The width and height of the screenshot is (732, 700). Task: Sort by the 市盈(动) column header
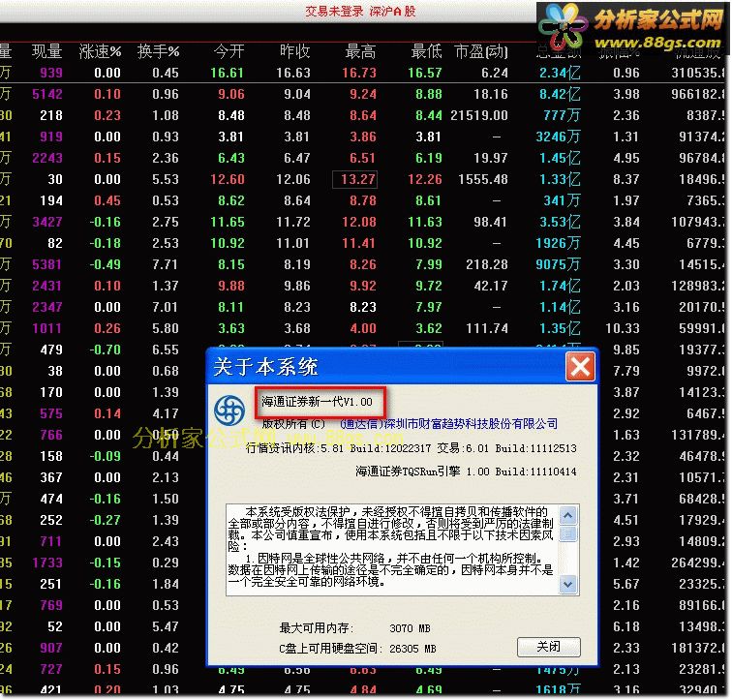tap(481, 51)
